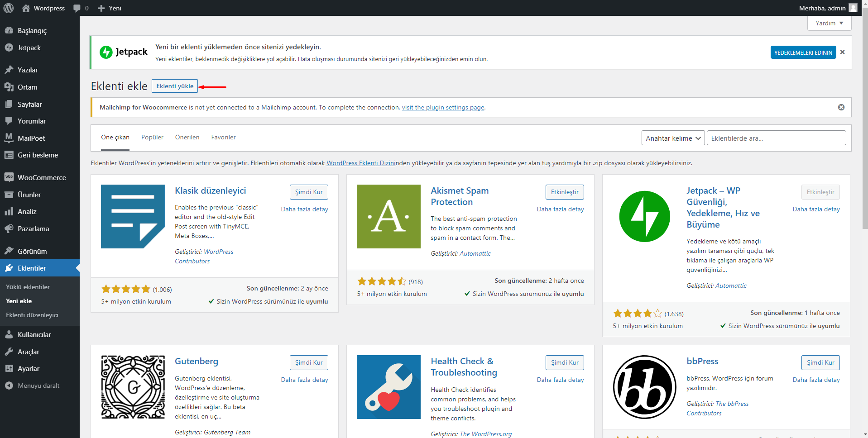Open the Ortam media menu
The image size is (868, 438).
click(x=27, y=87)
